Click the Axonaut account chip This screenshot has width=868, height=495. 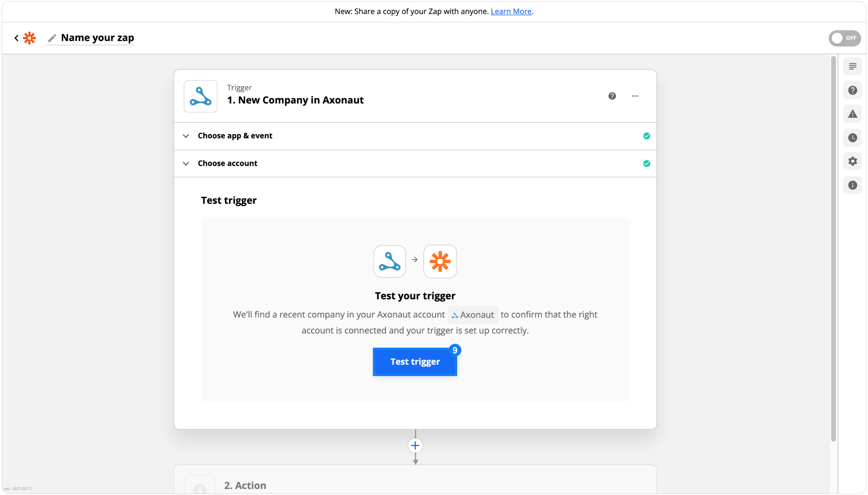click(x=473, y=315)
